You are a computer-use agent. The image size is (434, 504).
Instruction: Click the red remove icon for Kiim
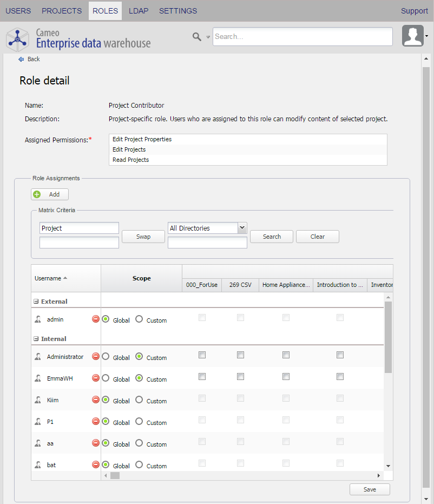tap(96, 400)
